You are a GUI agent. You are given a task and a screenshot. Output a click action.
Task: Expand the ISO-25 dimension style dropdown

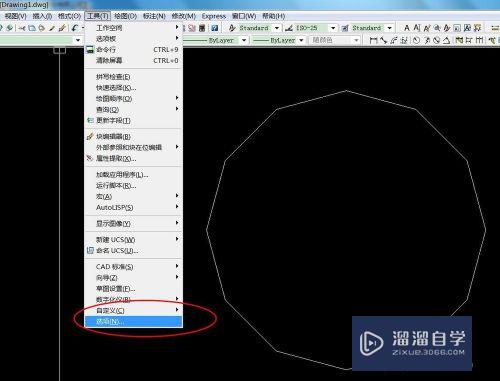click(x=333, y=28)
